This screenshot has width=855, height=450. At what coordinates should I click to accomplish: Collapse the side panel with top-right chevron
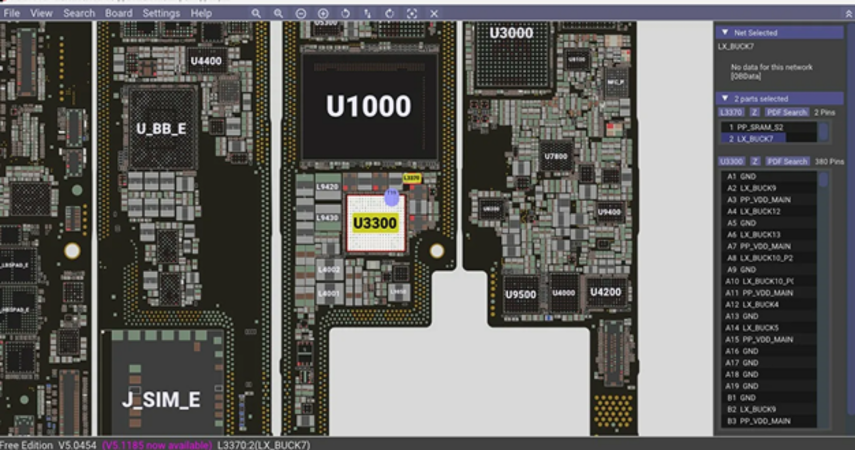pyautogui.click(x=848, y=14)
